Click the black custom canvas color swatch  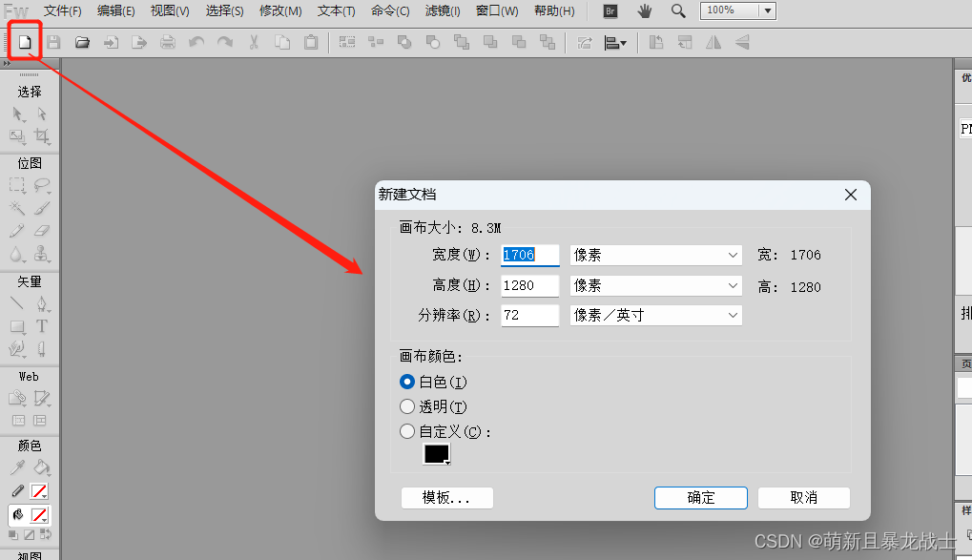[437, 454]
